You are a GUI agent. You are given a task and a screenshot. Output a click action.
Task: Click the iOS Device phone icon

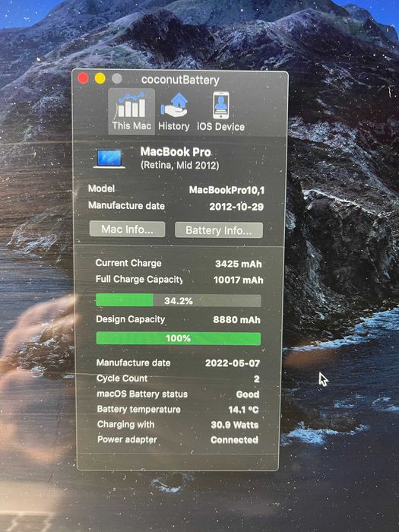tap(221, 106)
